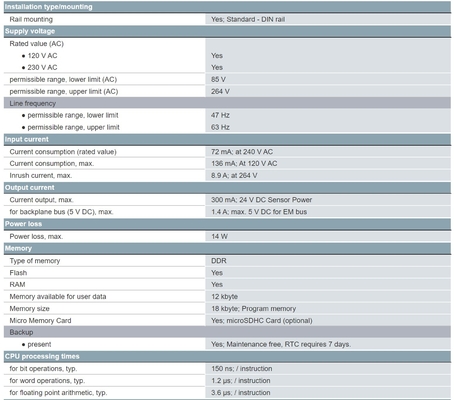The height and width of the screenshot is (400, 454).
Task: Click the '12 kbyte' value
Action: [x=224, y=296]
